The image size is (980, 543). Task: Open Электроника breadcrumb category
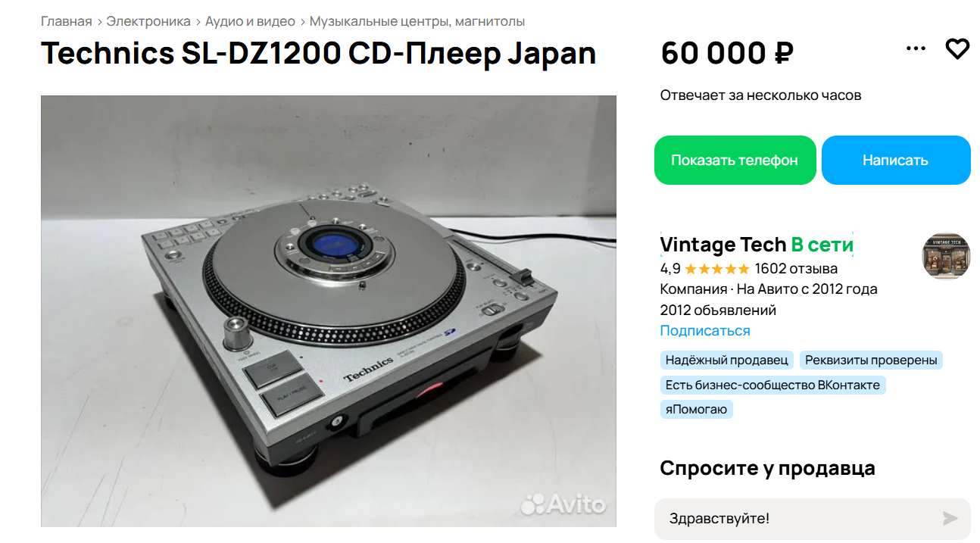pos(148,21)
